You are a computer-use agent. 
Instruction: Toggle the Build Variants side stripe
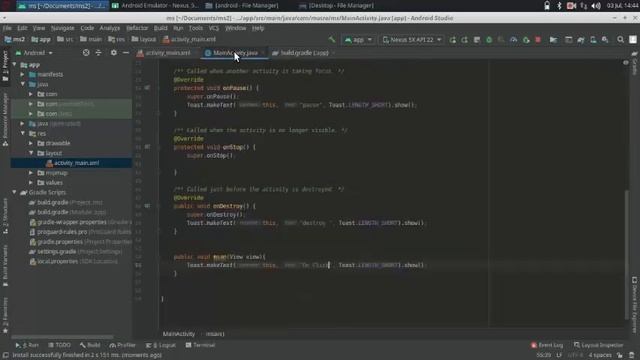pyautogui.click(x=5, y=265)
